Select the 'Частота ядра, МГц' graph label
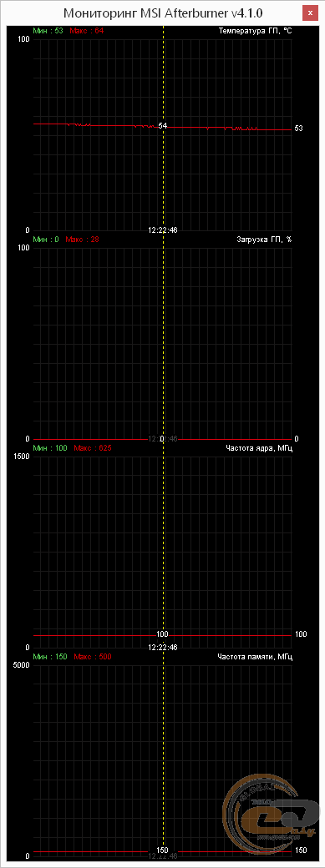Screen dimensions: 325x868 259,448
